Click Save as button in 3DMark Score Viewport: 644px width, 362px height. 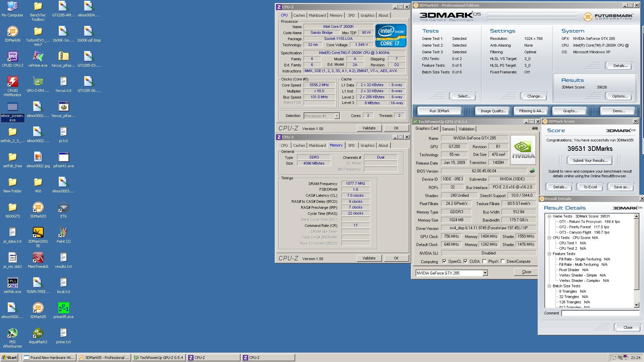click(x=622, y=187)
